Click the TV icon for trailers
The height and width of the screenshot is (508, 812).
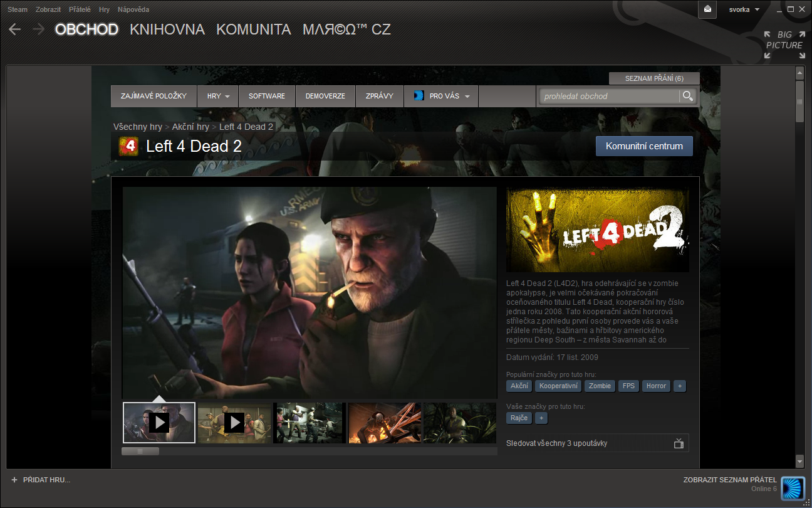point(679,443)
